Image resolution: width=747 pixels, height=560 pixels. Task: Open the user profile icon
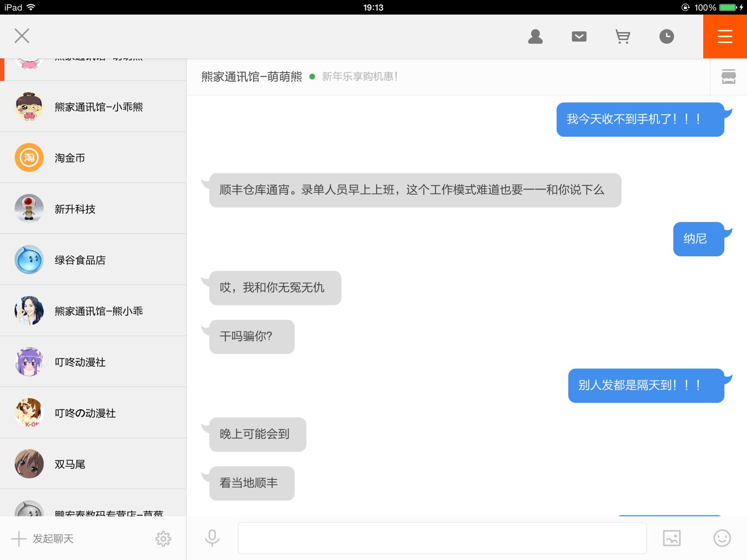535,36
